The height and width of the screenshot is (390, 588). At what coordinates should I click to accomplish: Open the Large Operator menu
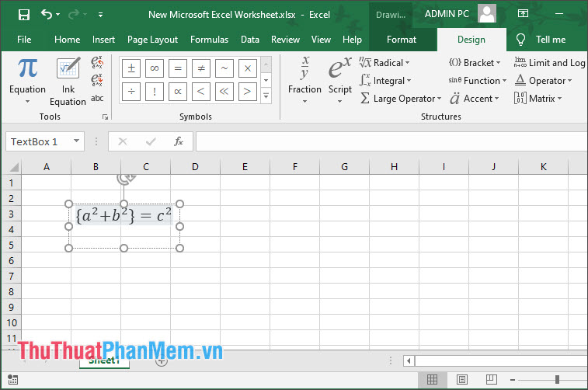click(x=401, y=99)
